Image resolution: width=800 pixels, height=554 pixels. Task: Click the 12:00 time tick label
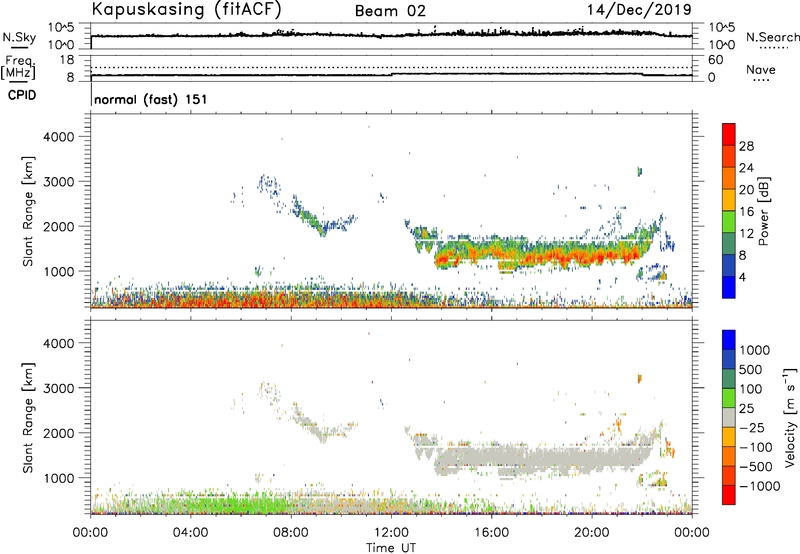pyautogui.click(x=391, y=533)
